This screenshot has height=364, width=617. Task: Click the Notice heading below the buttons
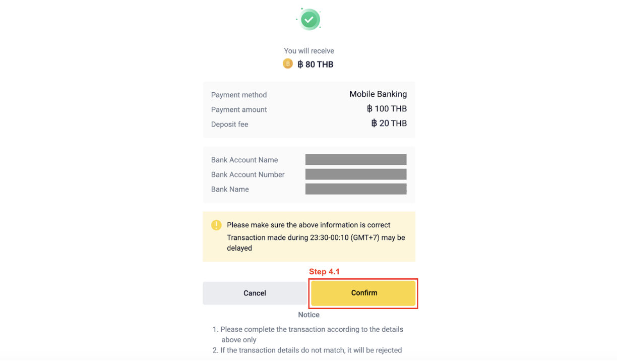[x=309, y=315]
